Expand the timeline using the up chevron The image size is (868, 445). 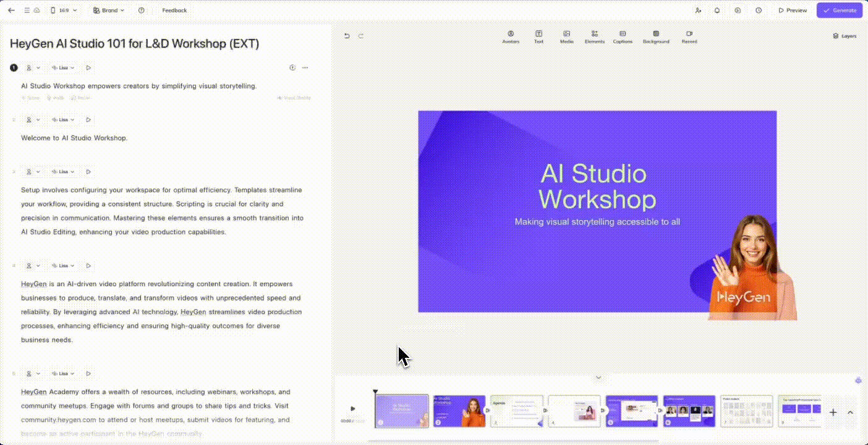pyautogui.click(x=850, y=412)
